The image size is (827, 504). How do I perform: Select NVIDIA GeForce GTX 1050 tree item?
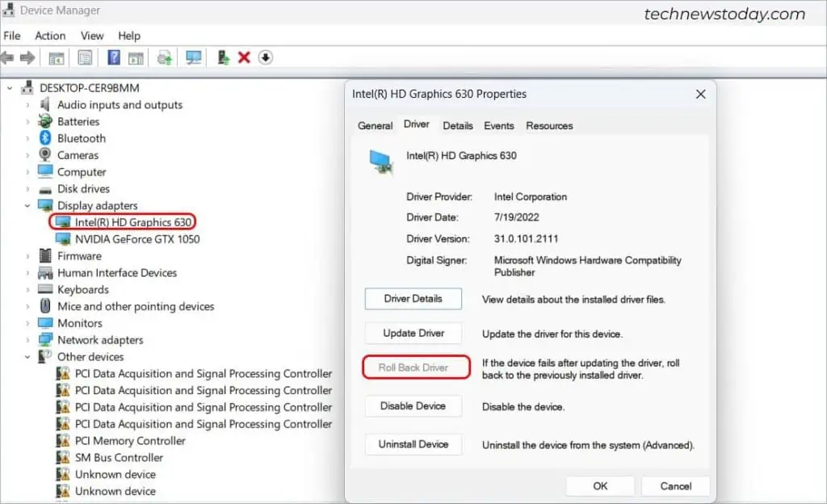pos(137,239)
